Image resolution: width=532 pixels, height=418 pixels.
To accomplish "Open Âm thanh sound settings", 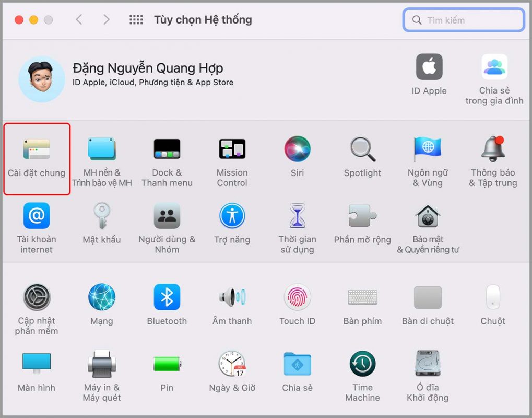I will (232, 298).
